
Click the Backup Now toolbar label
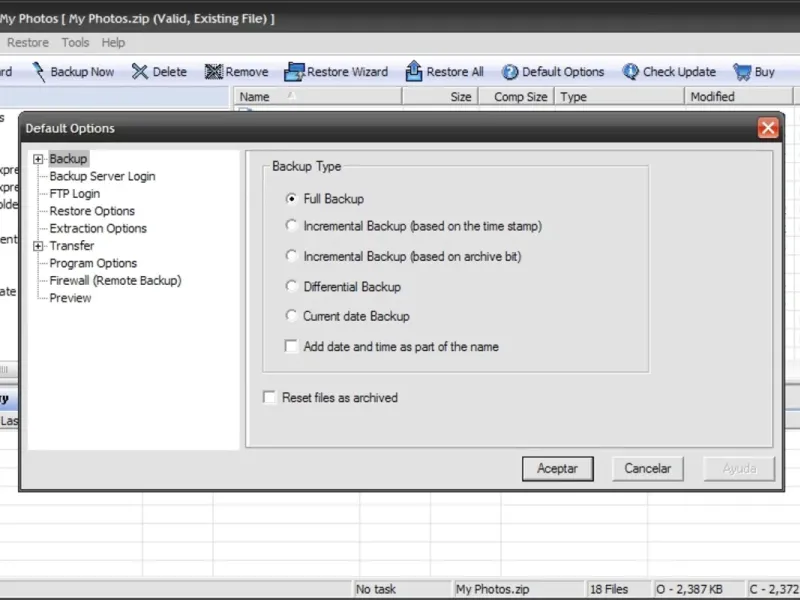click(x=82, y=72)
